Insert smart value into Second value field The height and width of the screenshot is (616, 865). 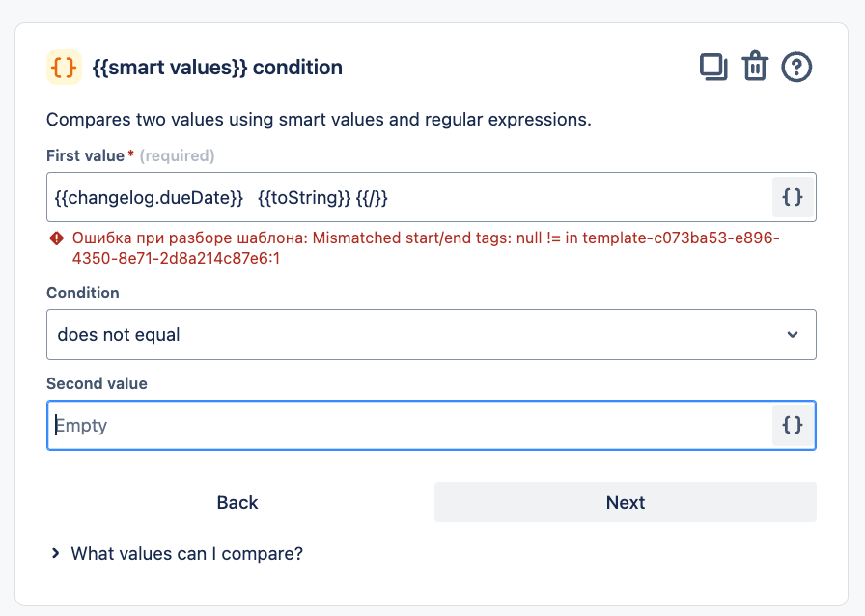tap(793, 425)
